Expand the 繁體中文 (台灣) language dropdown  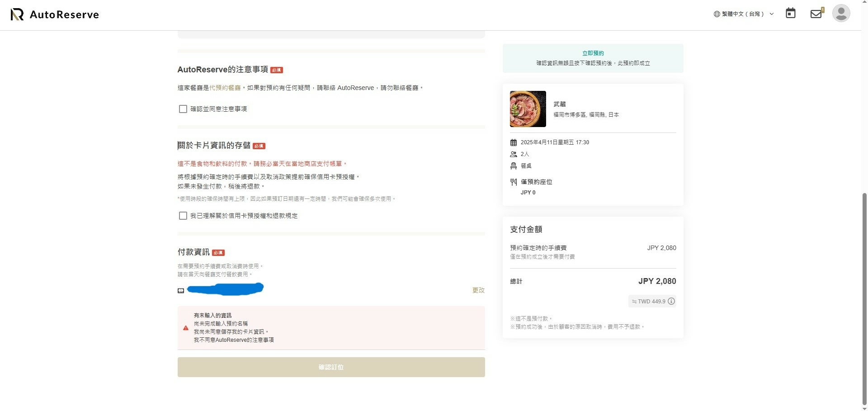[x=744, y=14]
